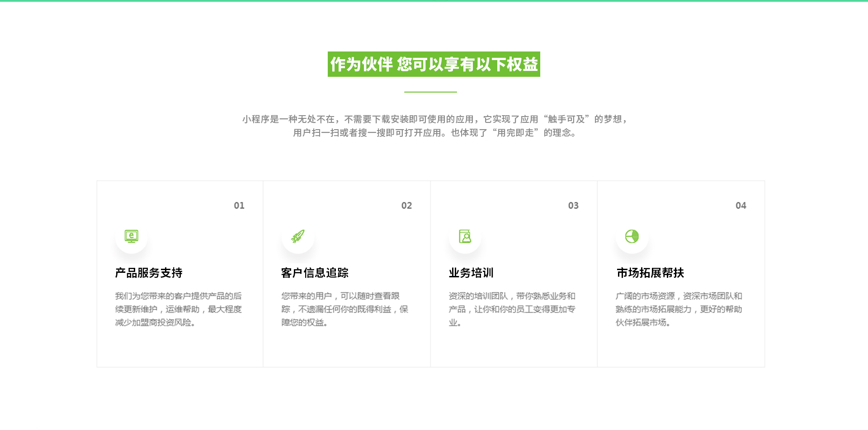Click the highlighted heading 作为伙伴 您可以享有以下权益

pos(434,64)
